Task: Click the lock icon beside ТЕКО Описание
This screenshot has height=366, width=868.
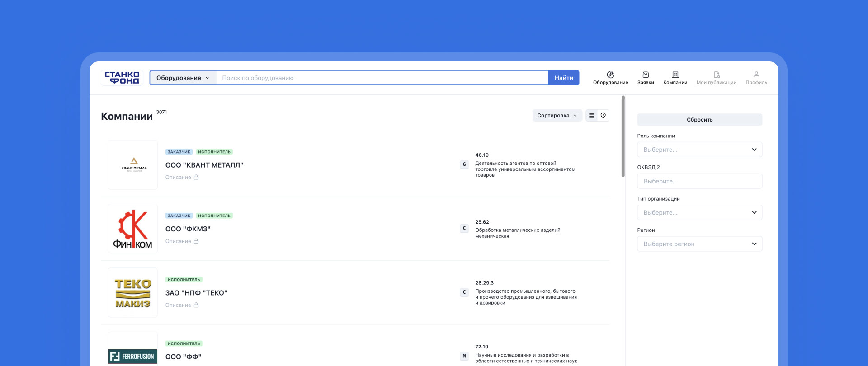Action: (x=196, y=305)
